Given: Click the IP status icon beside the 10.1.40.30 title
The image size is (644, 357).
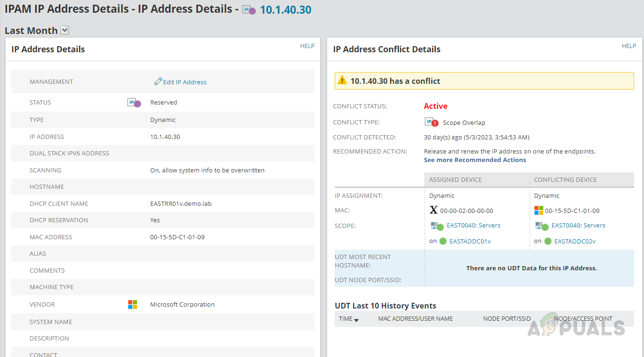Looking at the screenshot, I should tap(249, 10).
